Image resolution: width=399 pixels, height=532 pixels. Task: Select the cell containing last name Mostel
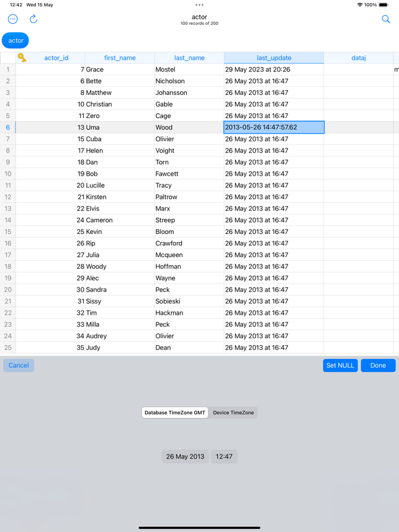coord(189,70)
